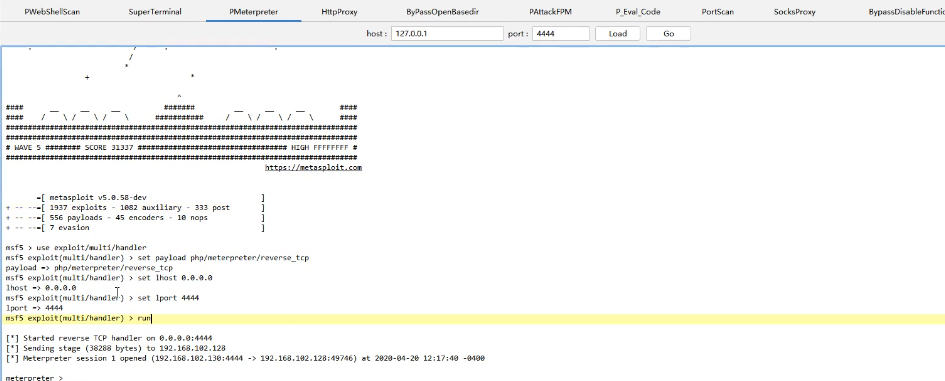Click 'Sending stage (38288 bytes)' output line

point(116,348)
